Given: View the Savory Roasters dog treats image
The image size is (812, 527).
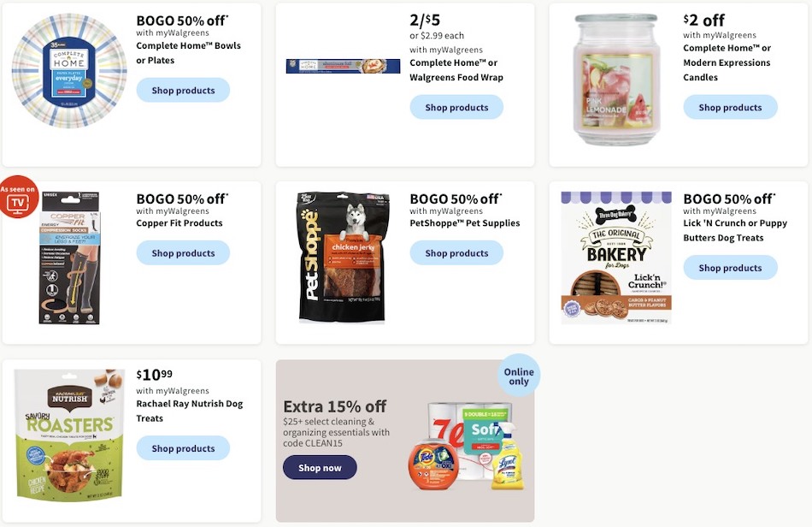Looking at the screenshot, I should click(68, 435).
